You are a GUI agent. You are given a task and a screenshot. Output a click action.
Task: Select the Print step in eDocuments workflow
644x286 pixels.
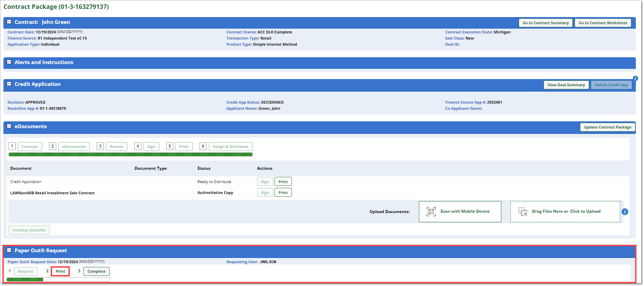[x=184, y=147]
